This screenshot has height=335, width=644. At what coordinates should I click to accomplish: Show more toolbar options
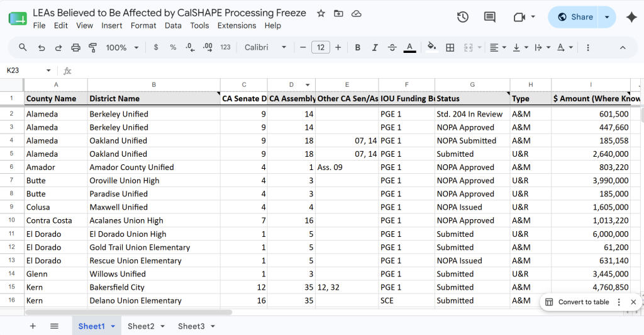click(x=588, y=48)
